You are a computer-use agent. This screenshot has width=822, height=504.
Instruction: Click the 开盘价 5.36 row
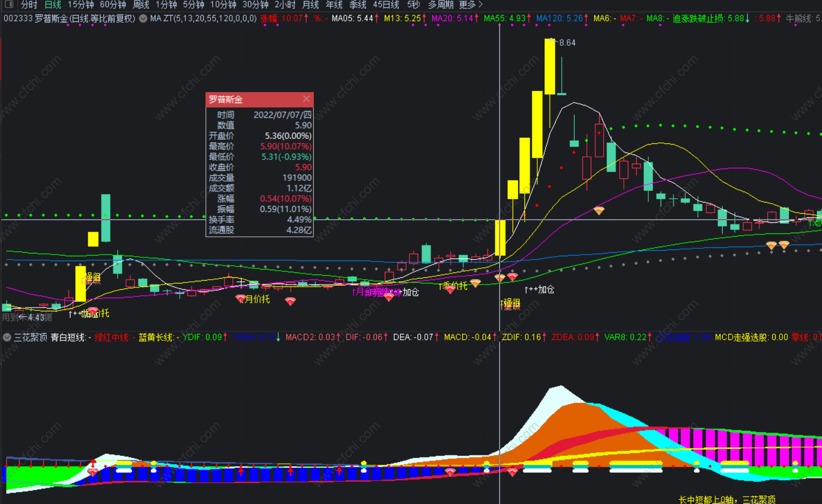pos(260,136)
